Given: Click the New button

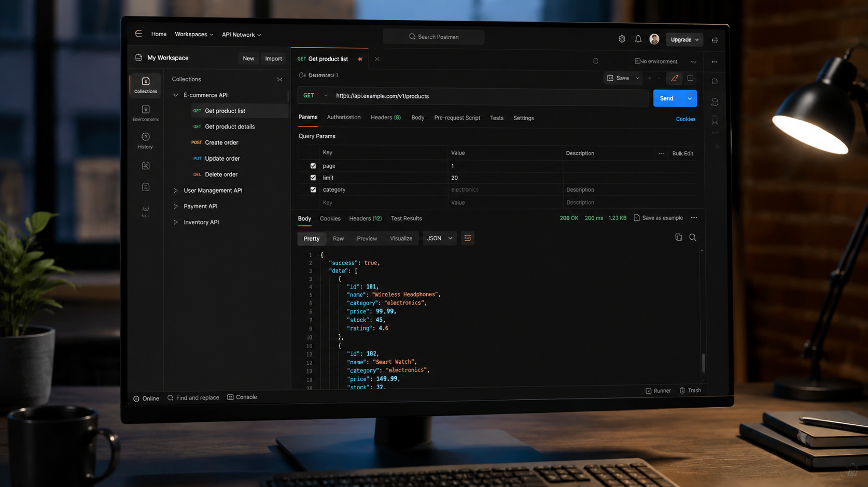Looking at the screenshot, I should 248,59.
